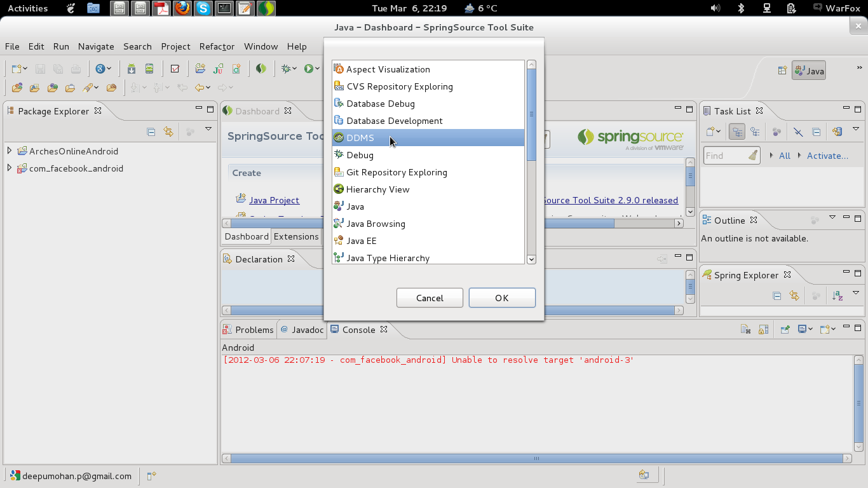Open the Refactor menu
Screen dimensions: 868x488
(x=217, y=46)
